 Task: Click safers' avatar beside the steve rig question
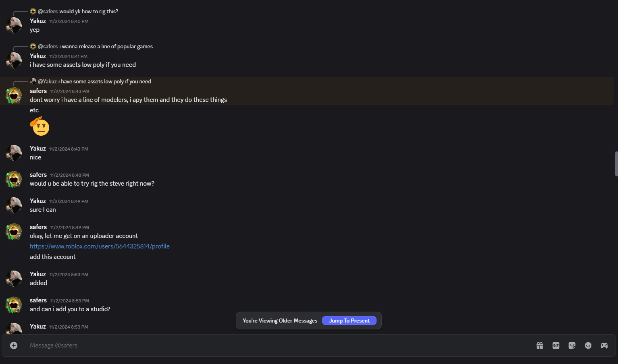14,179
